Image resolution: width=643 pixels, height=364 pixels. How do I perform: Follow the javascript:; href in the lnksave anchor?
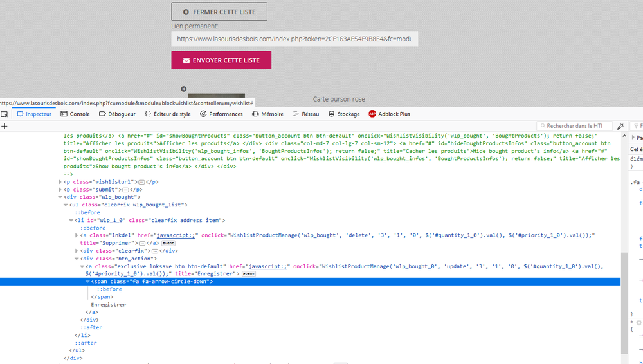tap(268, 266)
